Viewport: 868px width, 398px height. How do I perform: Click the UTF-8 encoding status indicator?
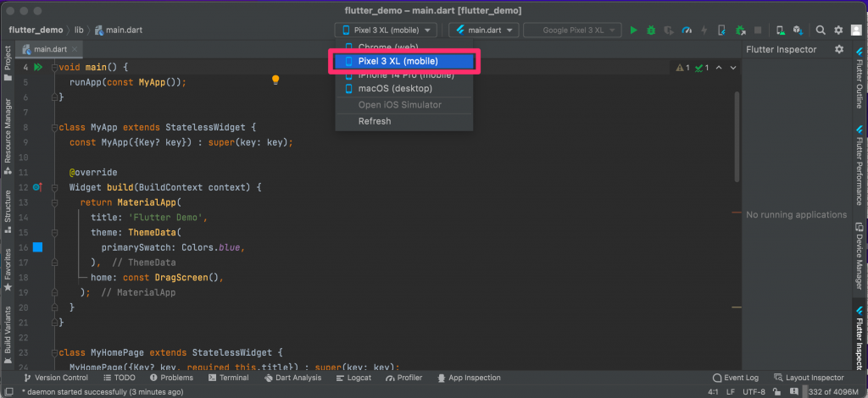[x=754, y=392]
